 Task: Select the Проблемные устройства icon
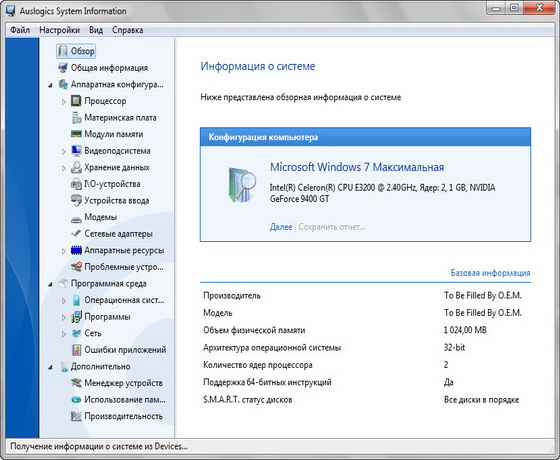coord(76,267)
